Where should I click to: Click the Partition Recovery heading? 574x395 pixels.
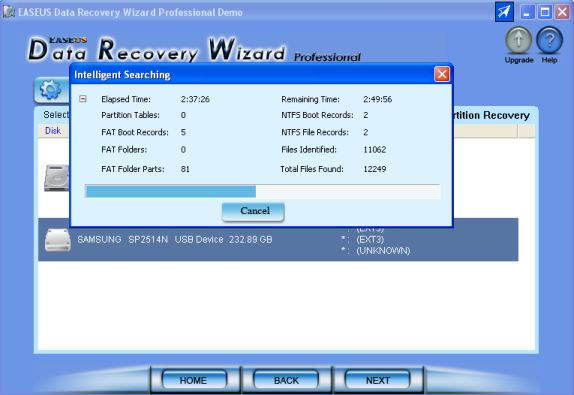coord(491,115)
